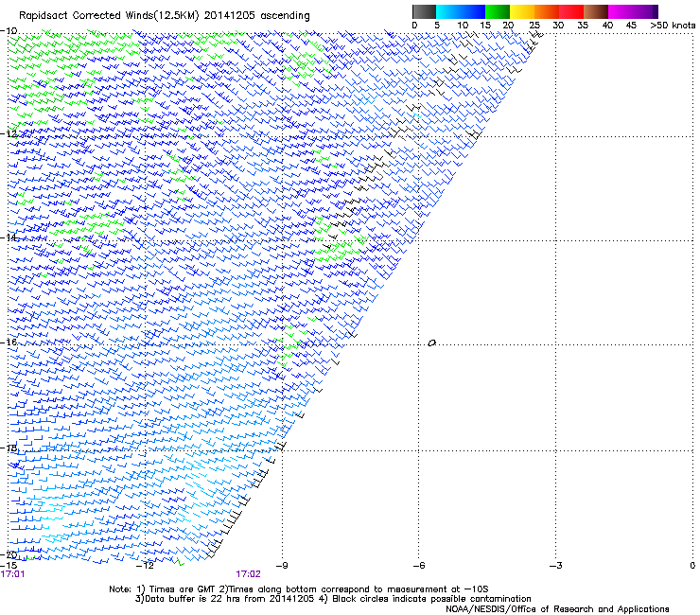Click the note "Times are GMT"
Screen dimensions: 700x615
[x=182, y=589]
